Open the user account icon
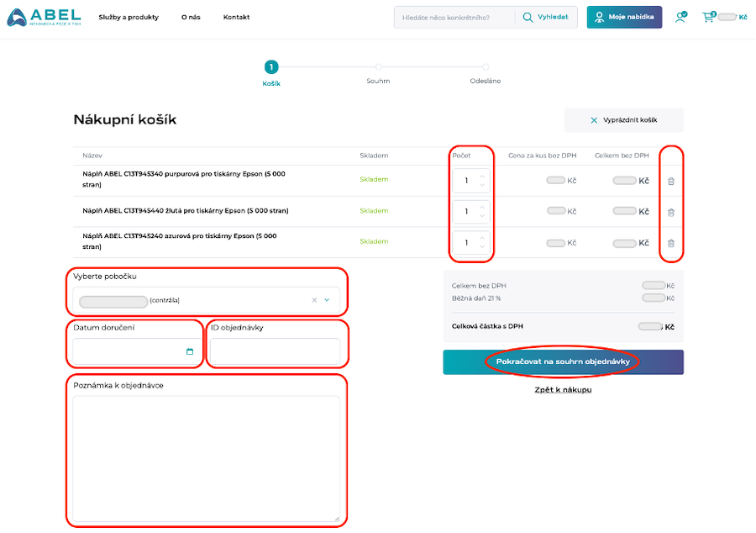Viewport: 756px width, 533px height. 680,18
